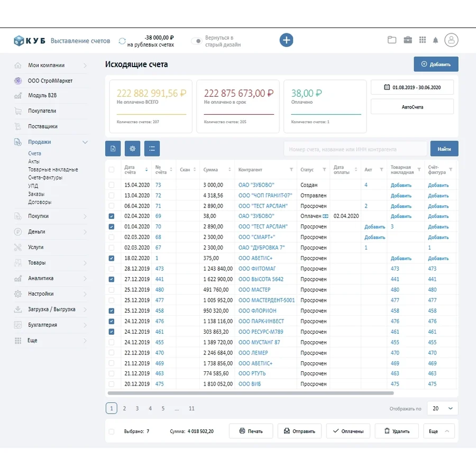Click the invoice search input field
The width and height of the screenshot is (476, 476).
(355, 149)
